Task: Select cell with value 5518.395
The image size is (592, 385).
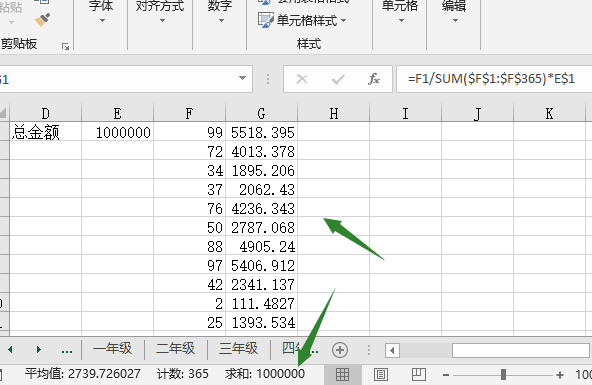Action: (261, 132)
